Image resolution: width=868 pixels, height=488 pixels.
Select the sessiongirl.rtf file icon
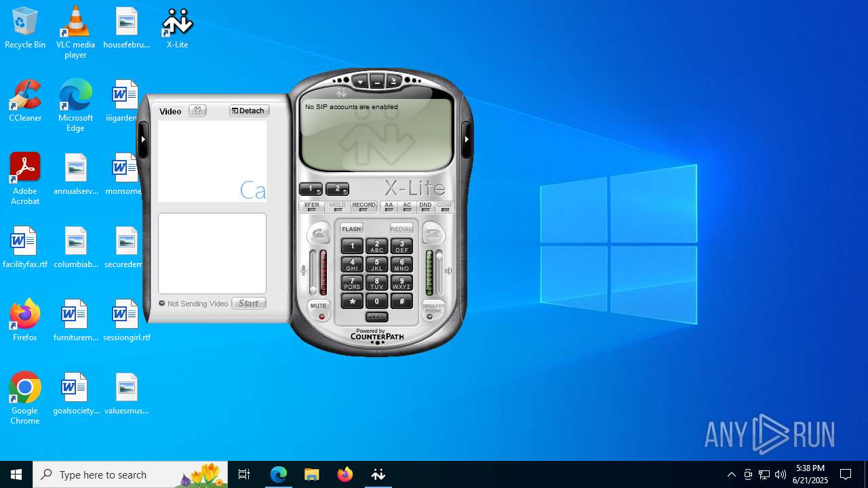[x=126, y=321]
